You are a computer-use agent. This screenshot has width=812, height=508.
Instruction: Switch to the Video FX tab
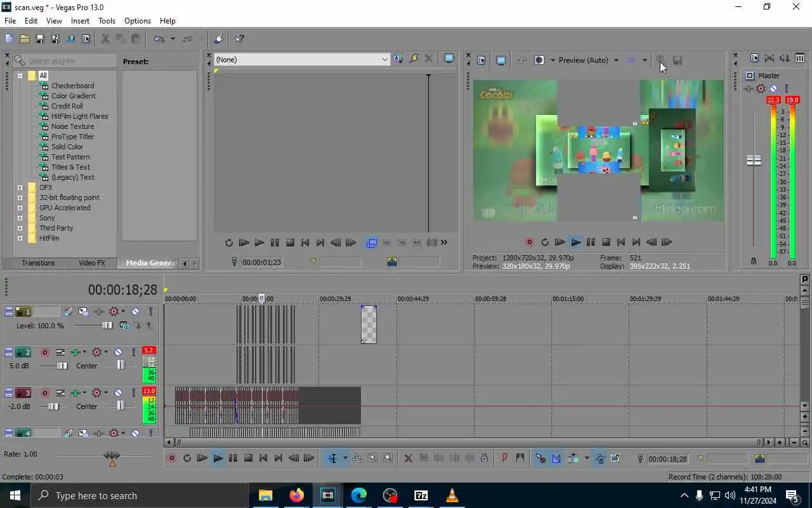(x=92, y=263)
